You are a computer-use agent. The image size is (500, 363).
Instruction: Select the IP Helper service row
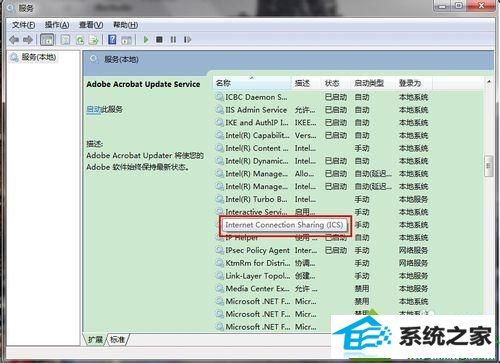[x=322, y=238]
